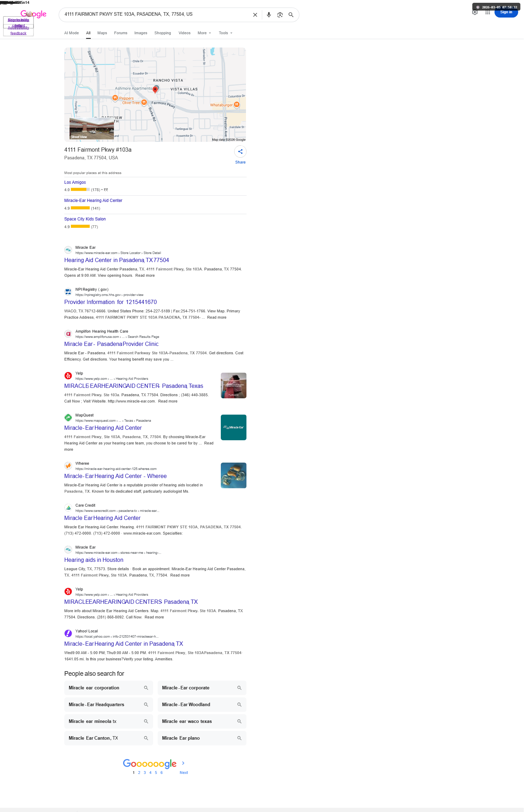Open Los Amigos place link
Screen dimensions: 530x812
(x=75, y=182)
